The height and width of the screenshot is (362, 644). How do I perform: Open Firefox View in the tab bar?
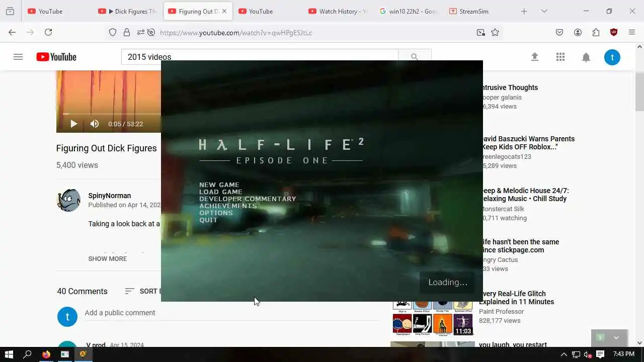(x=10, y=11)
